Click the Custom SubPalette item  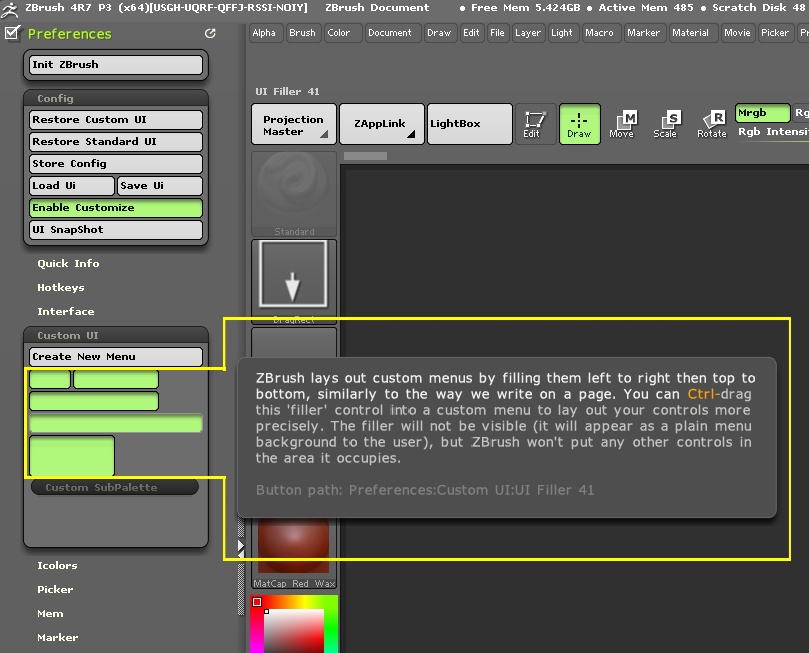pos(115,487)
